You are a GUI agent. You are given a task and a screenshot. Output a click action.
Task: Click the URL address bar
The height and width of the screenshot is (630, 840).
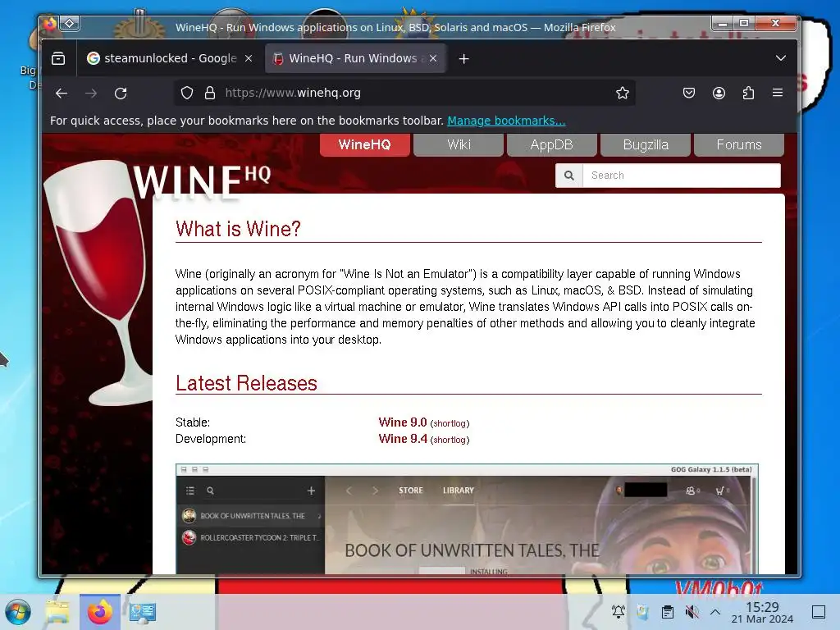[404, 93]
